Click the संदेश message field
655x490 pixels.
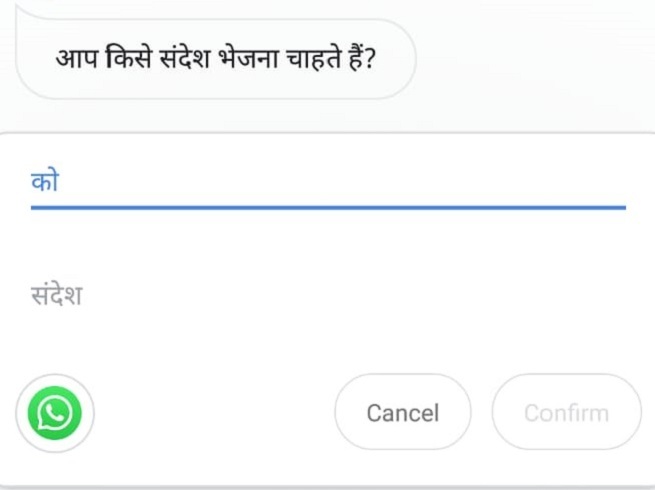click(x=328, y=296)
